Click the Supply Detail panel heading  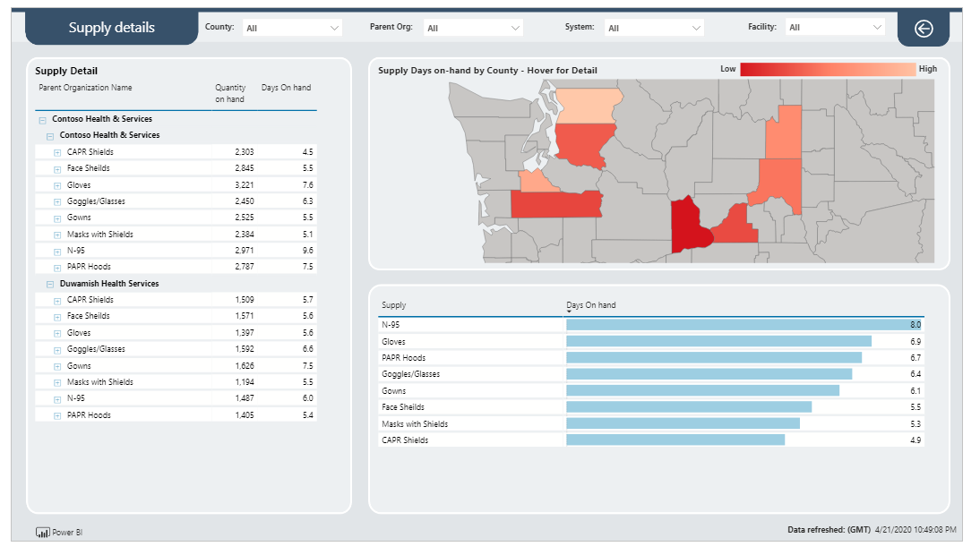coord(66,72)
